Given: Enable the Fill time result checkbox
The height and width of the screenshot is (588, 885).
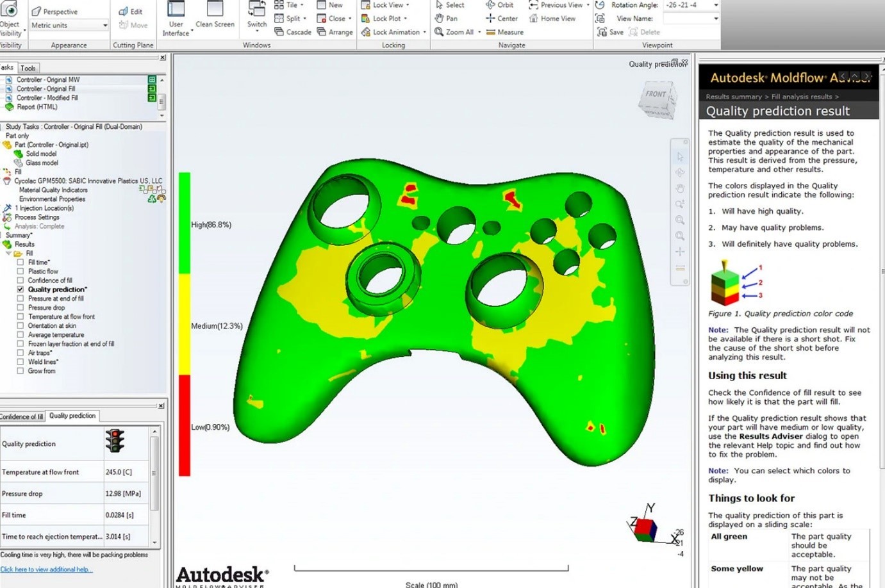Looking at the screenshot, I should coord(21,262).
